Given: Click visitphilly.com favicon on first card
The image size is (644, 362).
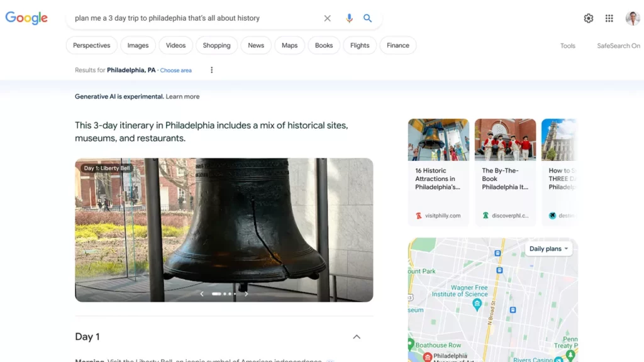Looking at the screenshot, I should 418,216.
